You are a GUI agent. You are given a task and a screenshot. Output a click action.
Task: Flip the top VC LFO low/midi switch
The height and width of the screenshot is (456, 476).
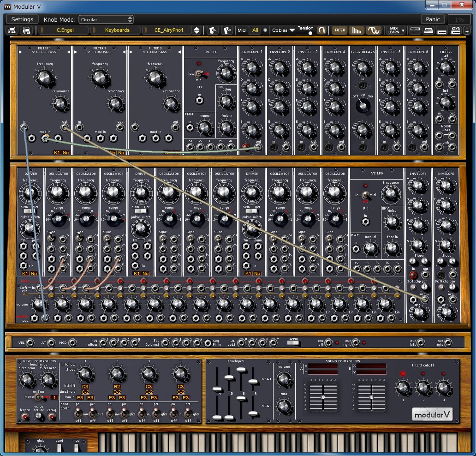(x=199, y=73)
